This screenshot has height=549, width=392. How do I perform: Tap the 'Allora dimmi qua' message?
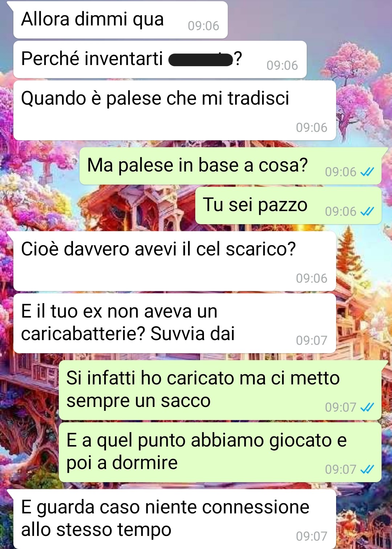click(120, 20)
